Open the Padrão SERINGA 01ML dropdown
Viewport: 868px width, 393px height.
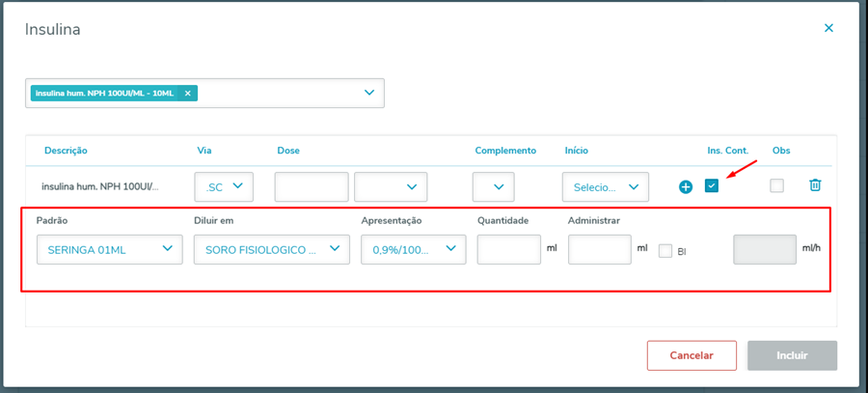click(110, 249)
